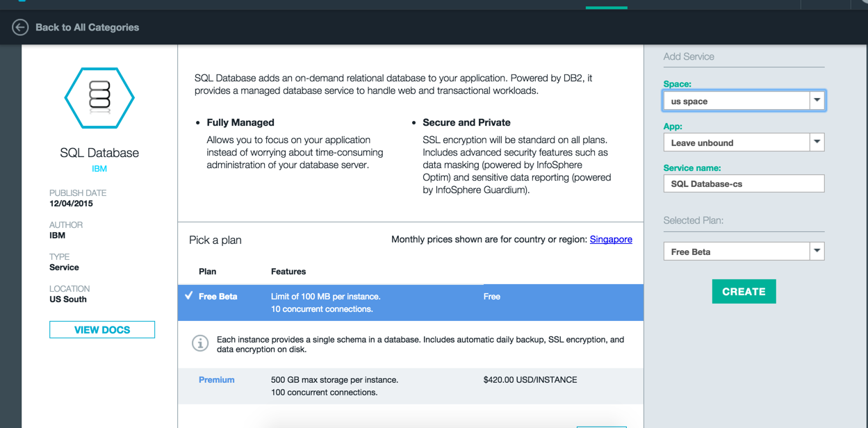Click the 'Secure and Private' heading
The height and width of the screenshot is (428, 868).
point(466,122)
